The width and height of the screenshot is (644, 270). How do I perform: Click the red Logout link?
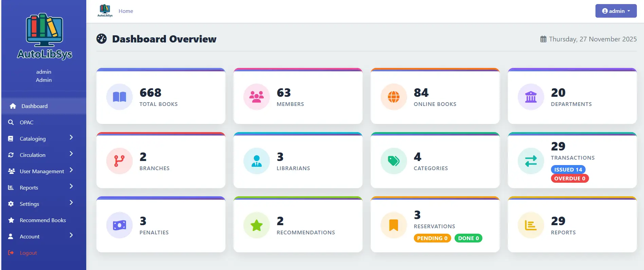click(28, 253)
